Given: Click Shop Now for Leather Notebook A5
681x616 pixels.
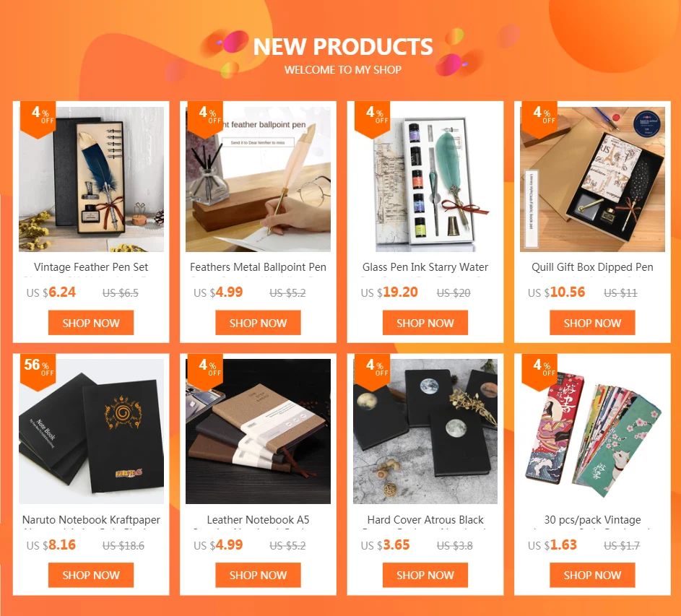Looking at the screenshot, I should [258, 575].
